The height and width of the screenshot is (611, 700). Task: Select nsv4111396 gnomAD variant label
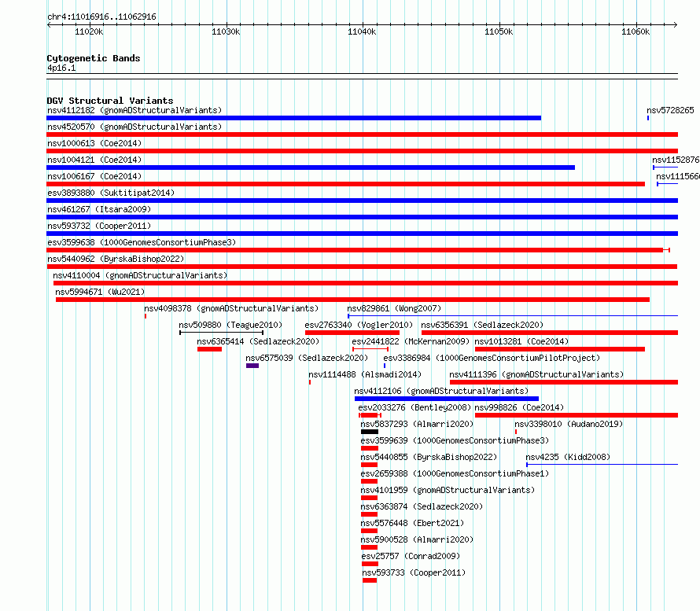coord(536,374)
